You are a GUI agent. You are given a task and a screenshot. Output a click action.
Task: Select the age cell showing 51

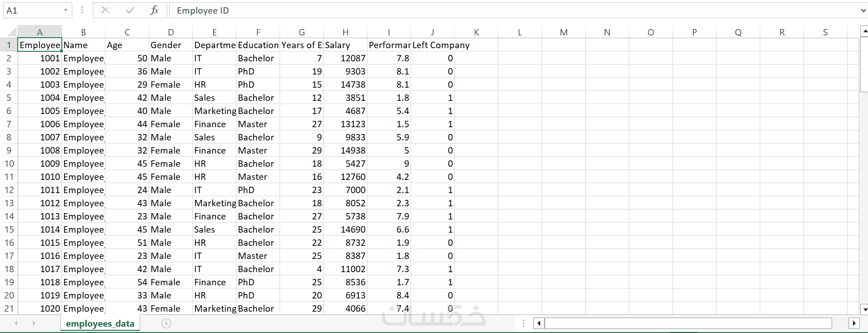pos(127,243)
